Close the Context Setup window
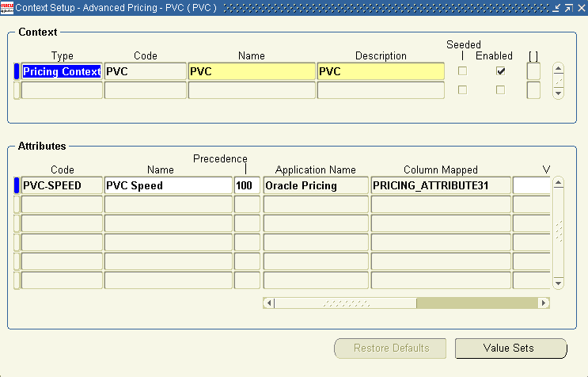Viewport: 588px width, 377px height. [581, 7]
